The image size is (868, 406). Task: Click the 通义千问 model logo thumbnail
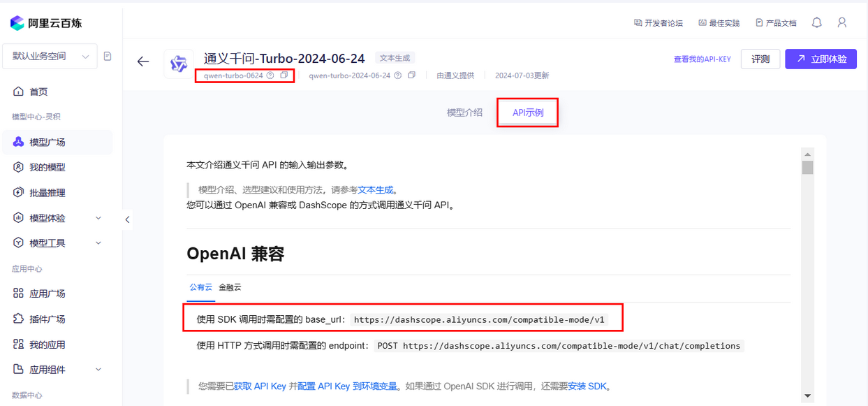coord(179,64)
